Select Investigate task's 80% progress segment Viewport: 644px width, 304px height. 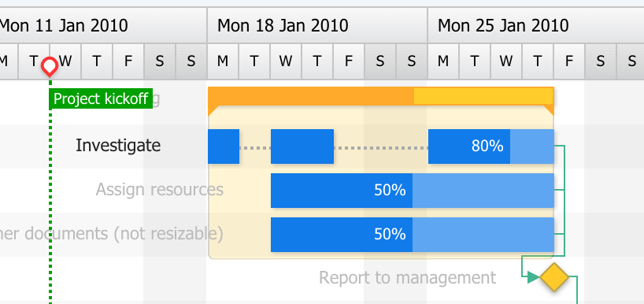coord(469,146)
